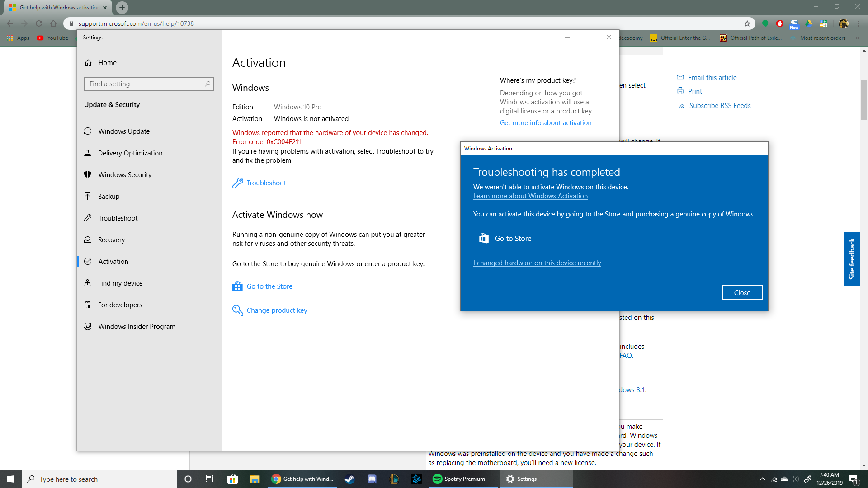
Task: Open File Explorer from taskbar
Action: tap(255, 479)
